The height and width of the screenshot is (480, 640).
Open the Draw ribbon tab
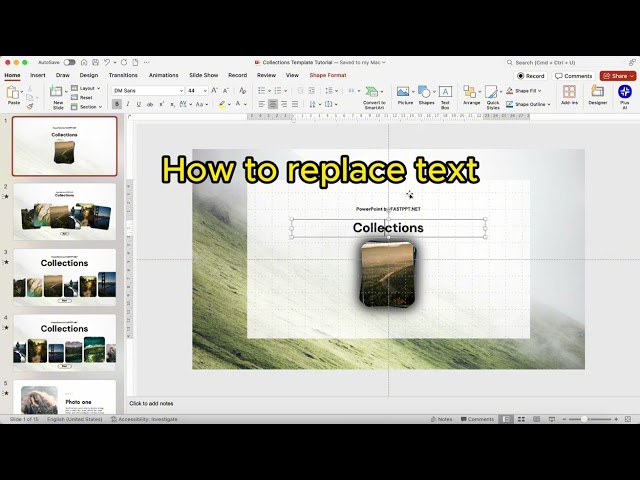[62, 75]
